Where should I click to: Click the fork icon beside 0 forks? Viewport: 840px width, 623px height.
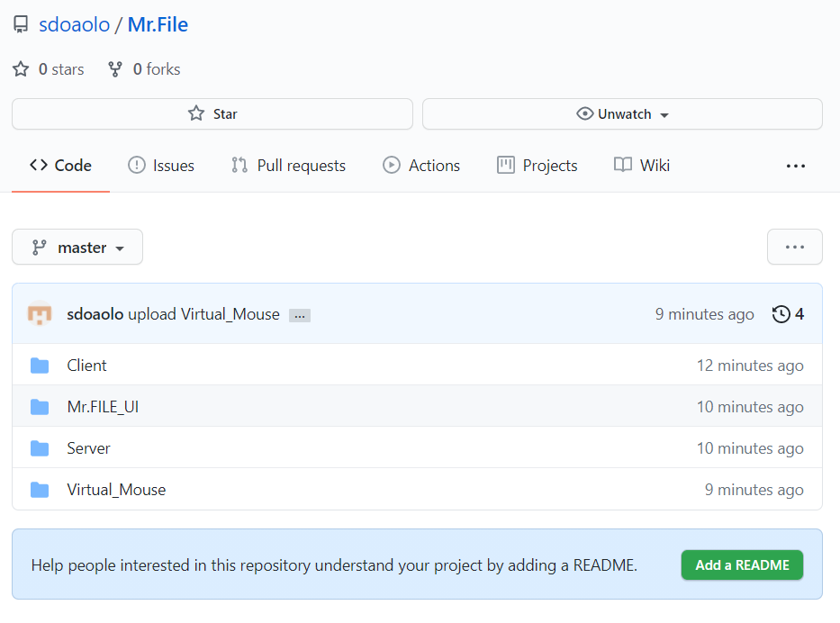click(x=115, y=69)
